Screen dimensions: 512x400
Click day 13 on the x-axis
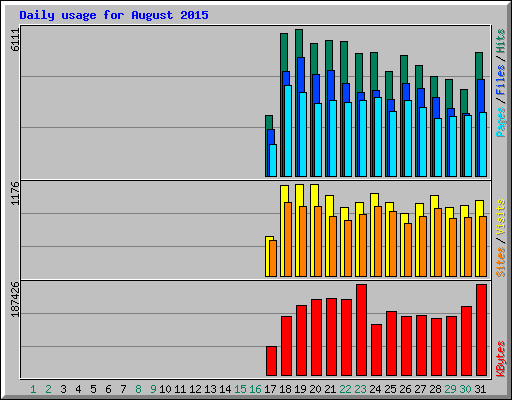210,389
